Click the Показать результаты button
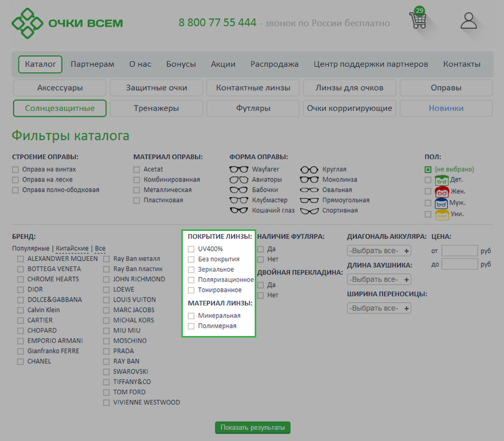Image resolution: width=504 pixels, height=441 pixels. 253,428
